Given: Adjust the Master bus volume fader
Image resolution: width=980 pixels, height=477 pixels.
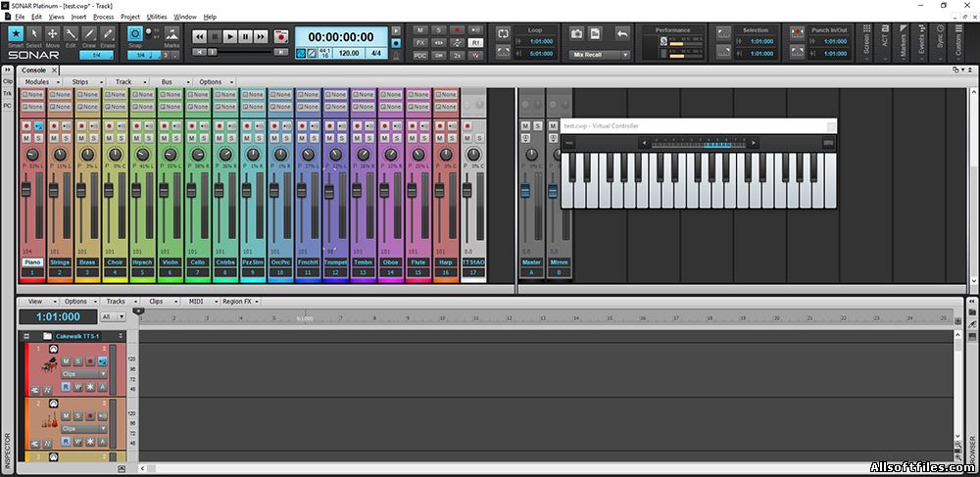Looking at the screenshot, I should pos(525,190).
